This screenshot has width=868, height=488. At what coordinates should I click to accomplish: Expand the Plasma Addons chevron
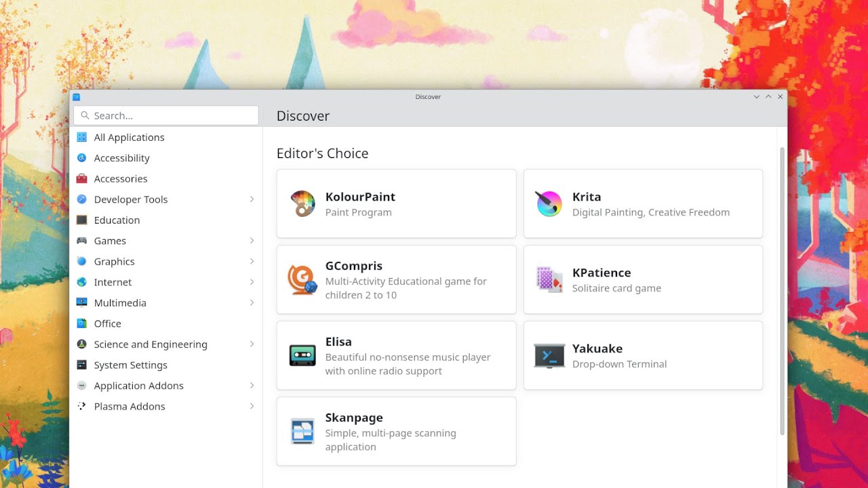252,406
